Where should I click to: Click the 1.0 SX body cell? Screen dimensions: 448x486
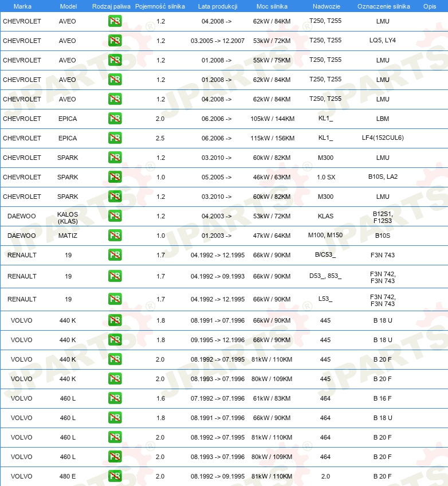coord(326,177)
